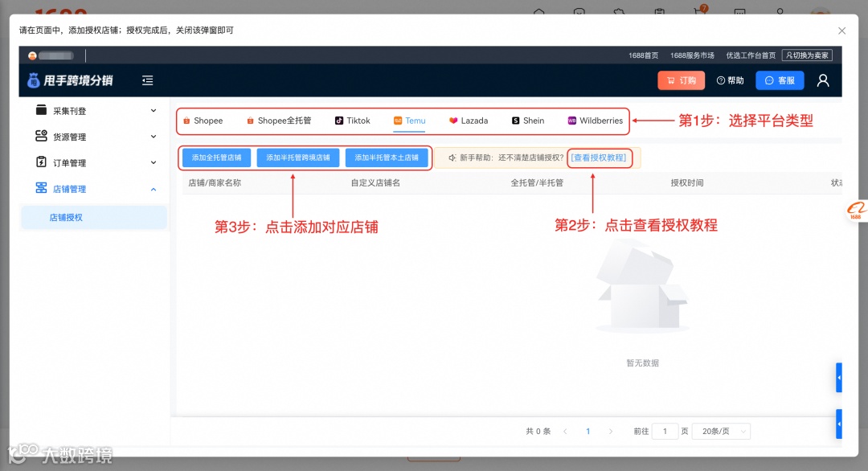Switch to the Tiktok tab
The image size is (868, 471).
[353, 121]
